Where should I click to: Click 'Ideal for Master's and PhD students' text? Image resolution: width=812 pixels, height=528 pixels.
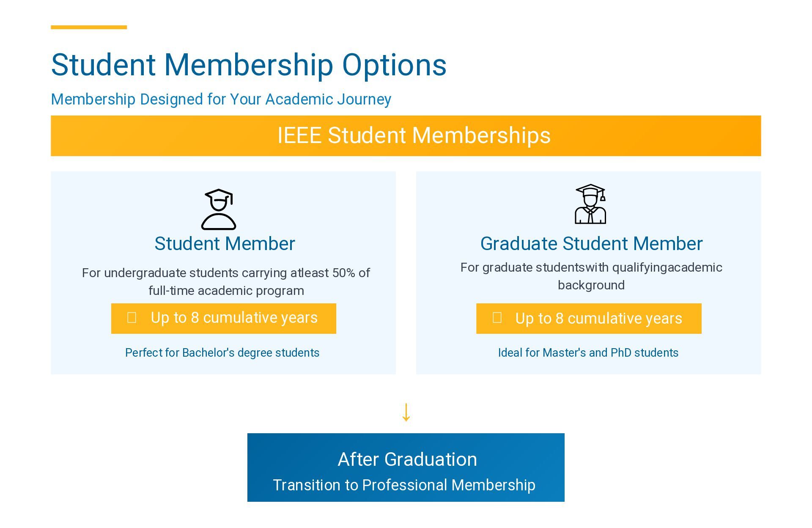point(588,353)
